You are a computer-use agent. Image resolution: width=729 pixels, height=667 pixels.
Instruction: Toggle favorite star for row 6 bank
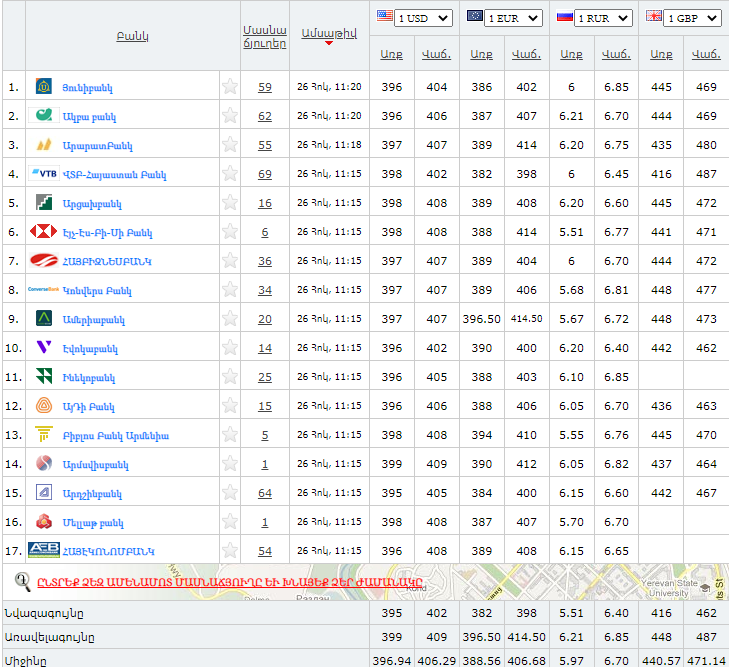[230, 231]
